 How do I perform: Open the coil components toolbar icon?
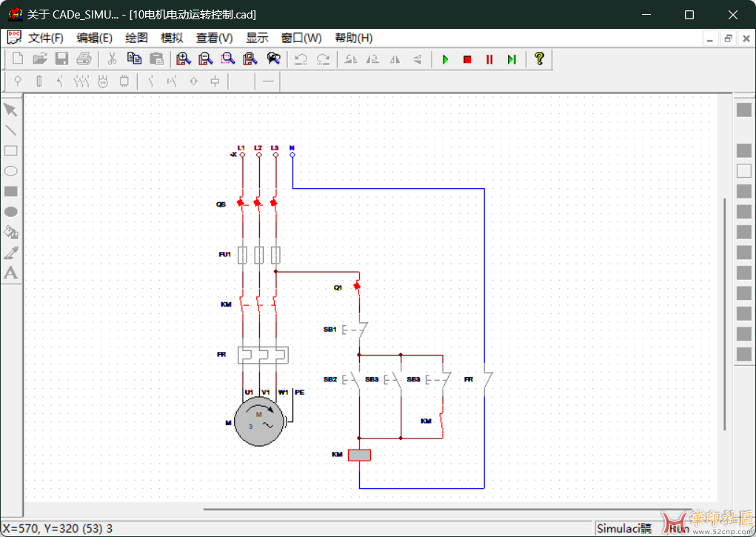[x=215, y=81]
